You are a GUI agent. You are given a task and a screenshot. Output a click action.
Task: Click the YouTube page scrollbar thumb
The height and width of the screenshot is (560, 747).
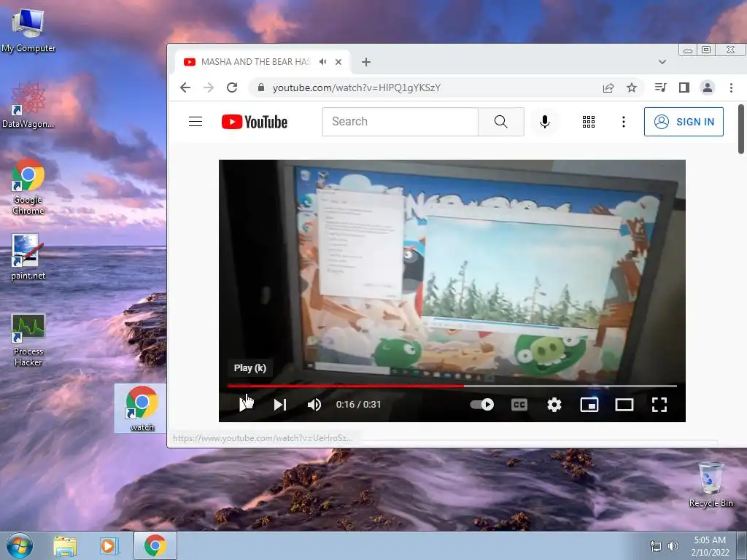[741, 128]
